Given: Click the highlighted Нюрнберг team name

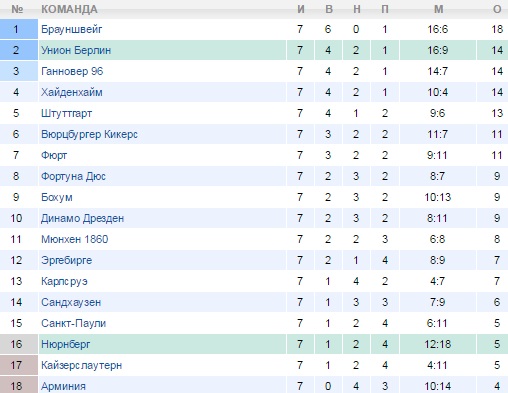Looking at the screenshot, I should tap(66, 344).
